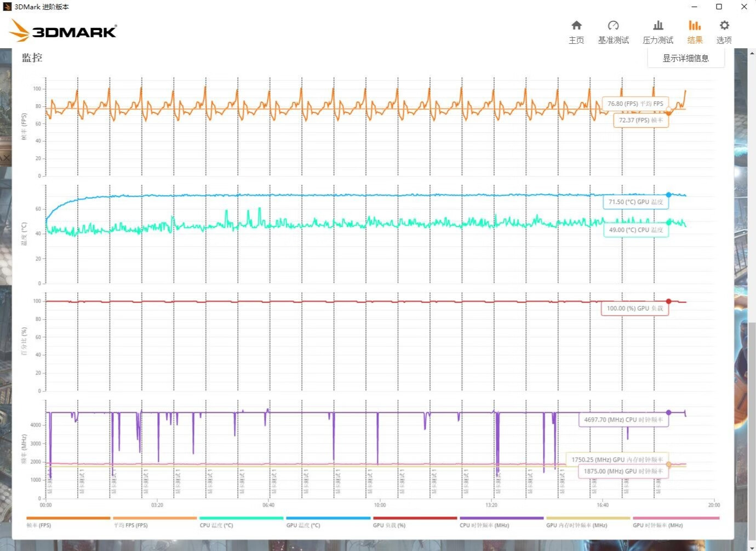This screenshot has height=551, width=756.
Task: Click the Home (主页) icon
Action: [576, 30]
